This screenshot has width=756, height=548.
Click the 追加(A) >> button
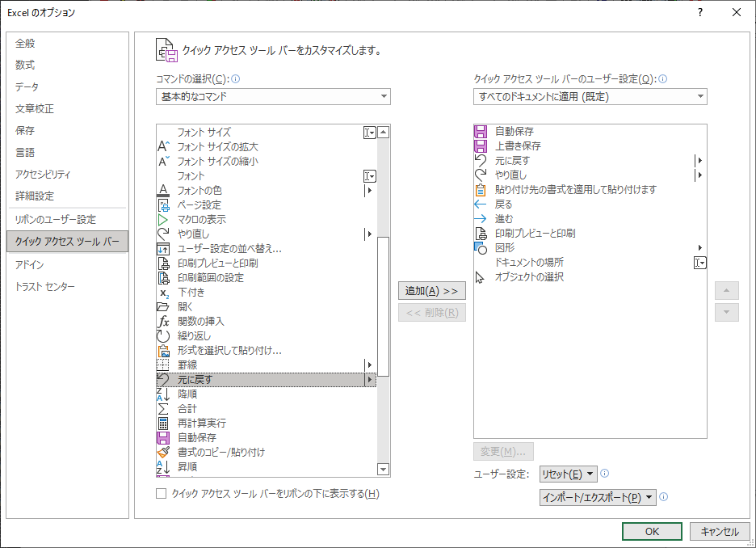[x=432, y=291]
